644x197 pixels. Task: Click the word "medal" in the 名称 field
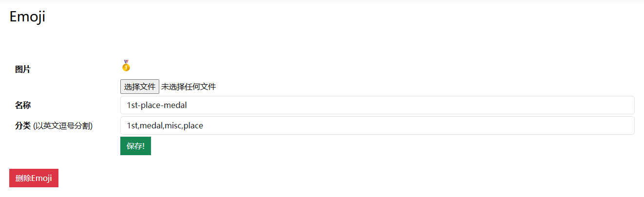point(176,105)
